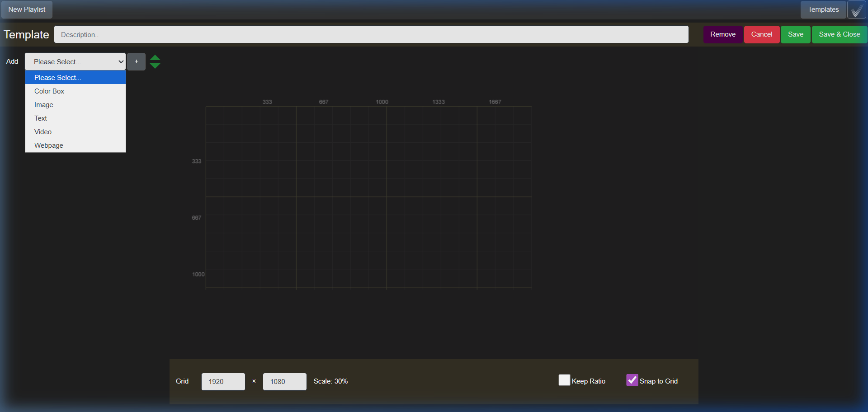
Task: Click the Template heading text
Action: point(26,35)
